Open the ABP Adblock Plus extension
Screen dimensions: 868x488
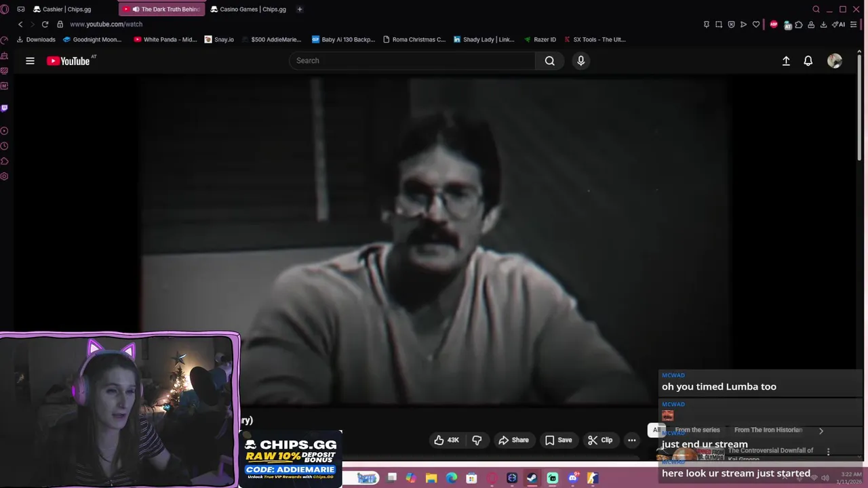click(x=774, y=24)
